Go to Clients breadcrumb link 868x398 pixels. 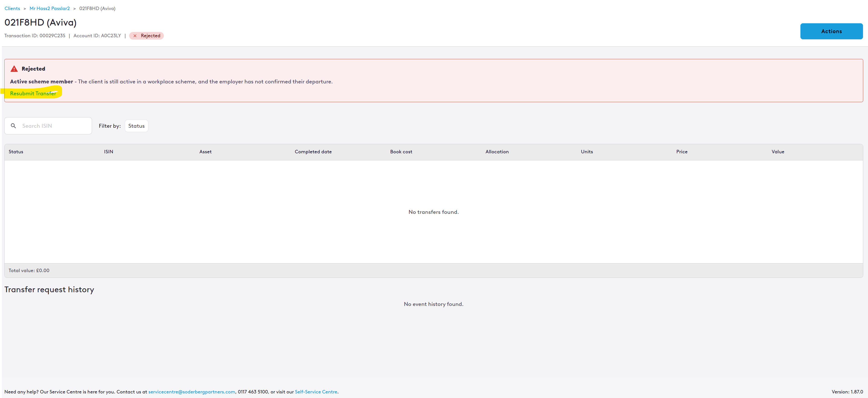12,8
